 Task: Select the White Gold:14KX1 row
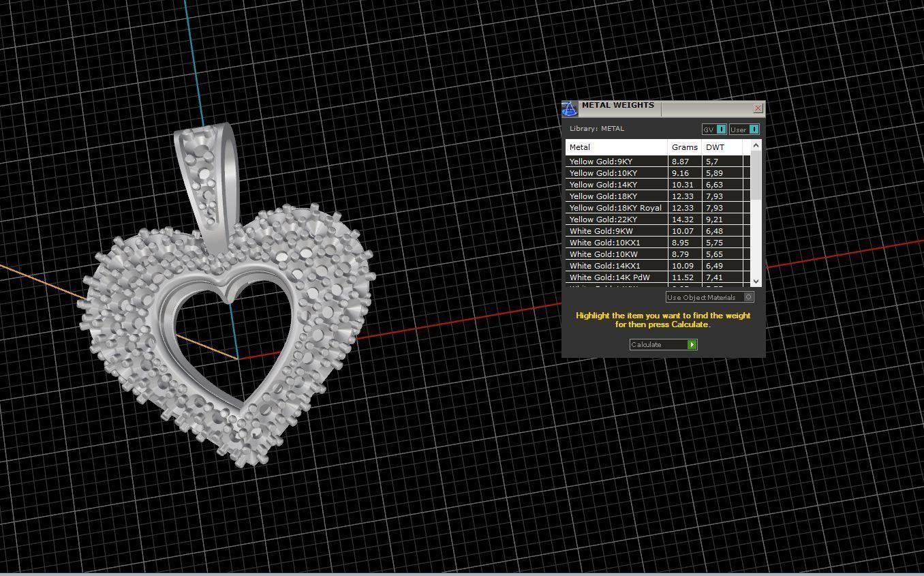658,266
